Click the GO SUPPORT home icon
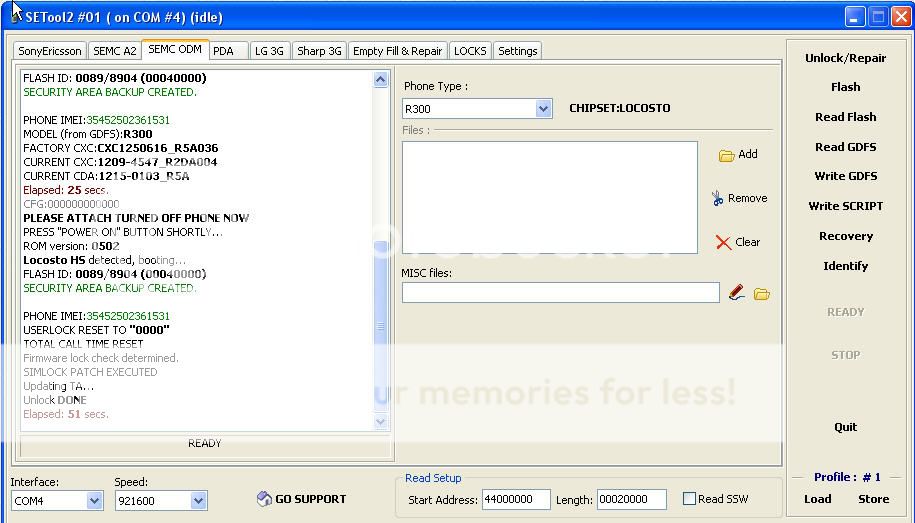The width and height of the screenshot is (915, 523). (264, 498)
